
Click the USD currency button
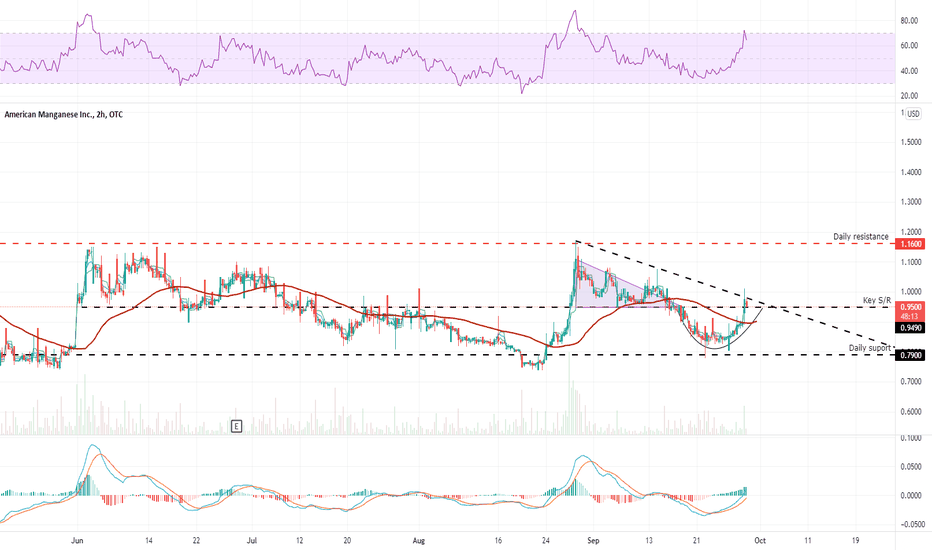[913, 114]
